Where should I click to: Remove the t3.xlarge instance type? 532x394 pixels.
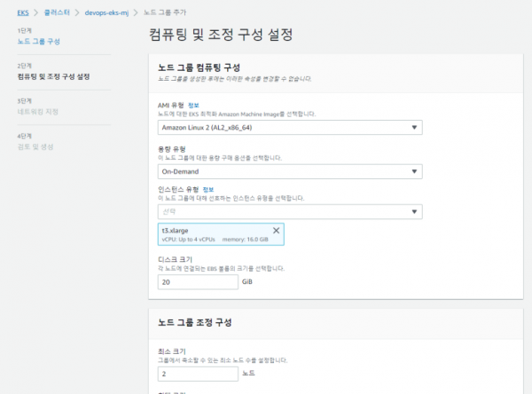click(276, 230)
